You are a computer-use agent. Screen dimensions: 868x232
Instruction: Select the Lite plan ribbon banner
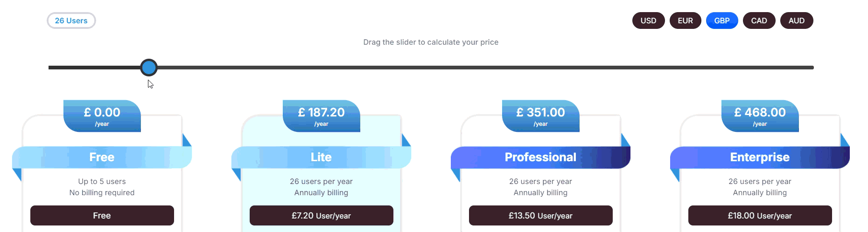[321, 157]
